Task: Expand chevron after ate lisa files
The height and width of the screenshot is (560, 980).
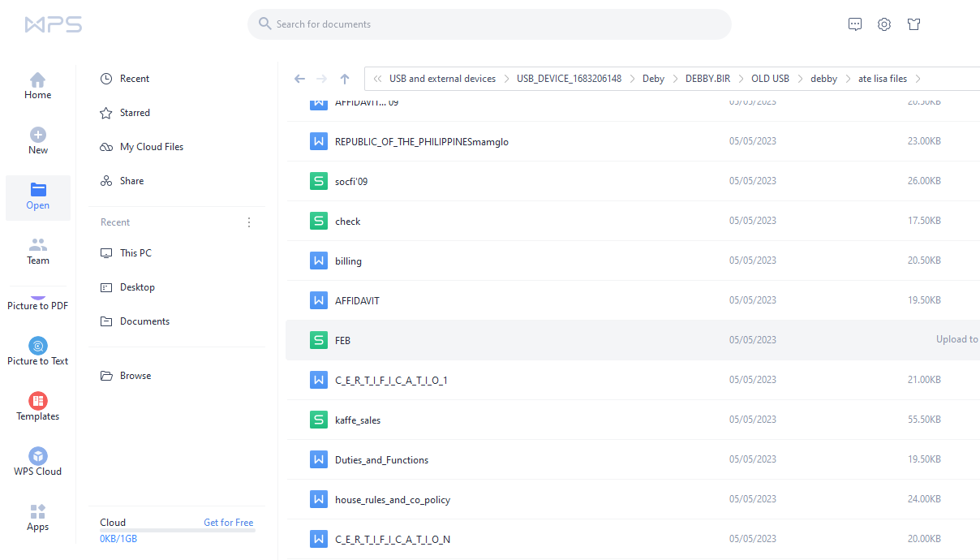Action: [x=918, y=79]
